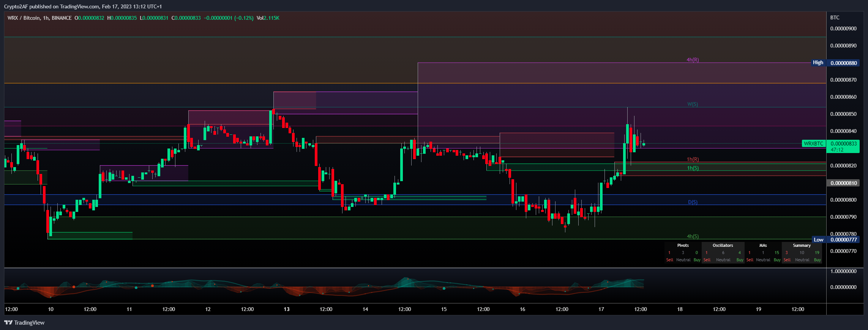The width and height of the screenshot is (868, 330).
Task: Click the 0.00000000 indicator axis label
Action: click(843, 287)
